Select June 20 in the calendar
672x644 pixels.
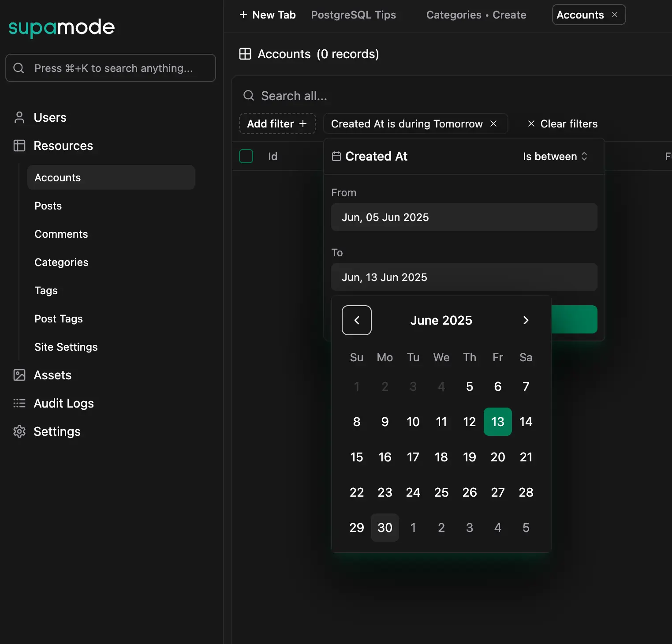497,457
